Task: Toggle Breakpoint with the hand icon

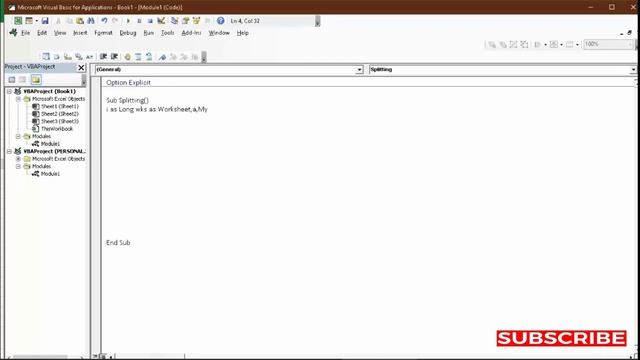Action: coord(127,56)
